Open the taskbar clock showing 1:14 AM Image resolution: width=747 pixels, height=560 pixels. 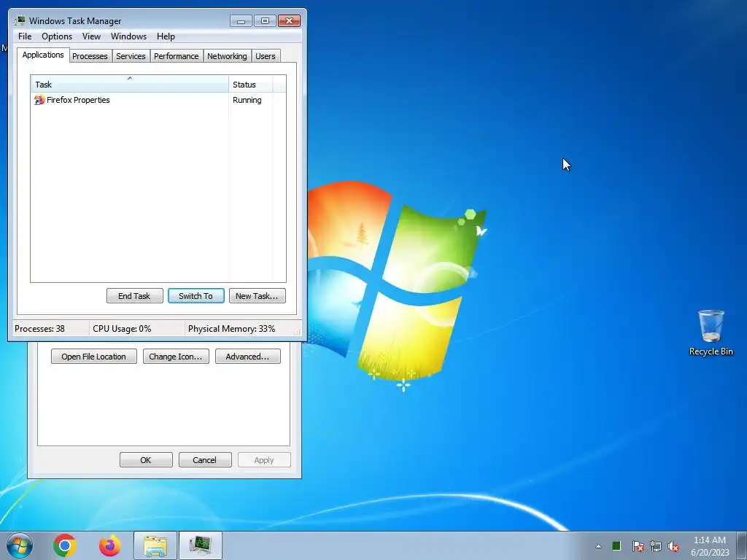710,546
